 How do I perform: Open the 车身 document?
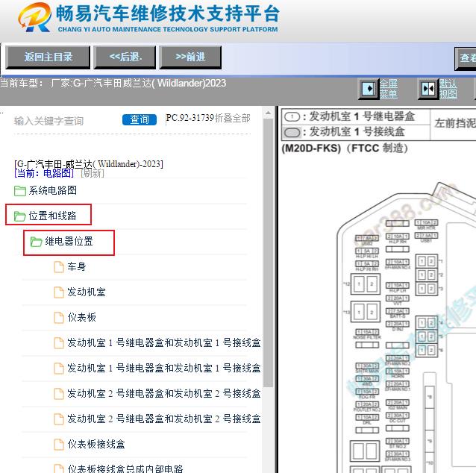click(x=77, y=267)
